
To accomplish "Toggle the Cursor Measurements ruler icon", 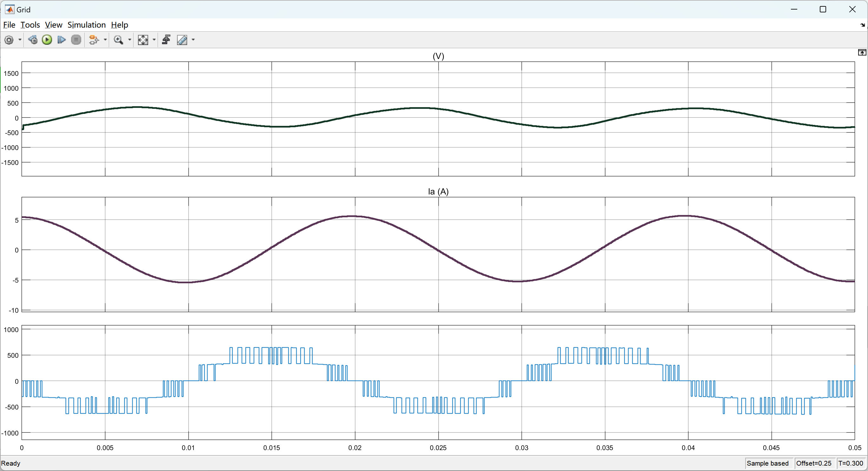I will pyautogui.click(x=182, y=40).
